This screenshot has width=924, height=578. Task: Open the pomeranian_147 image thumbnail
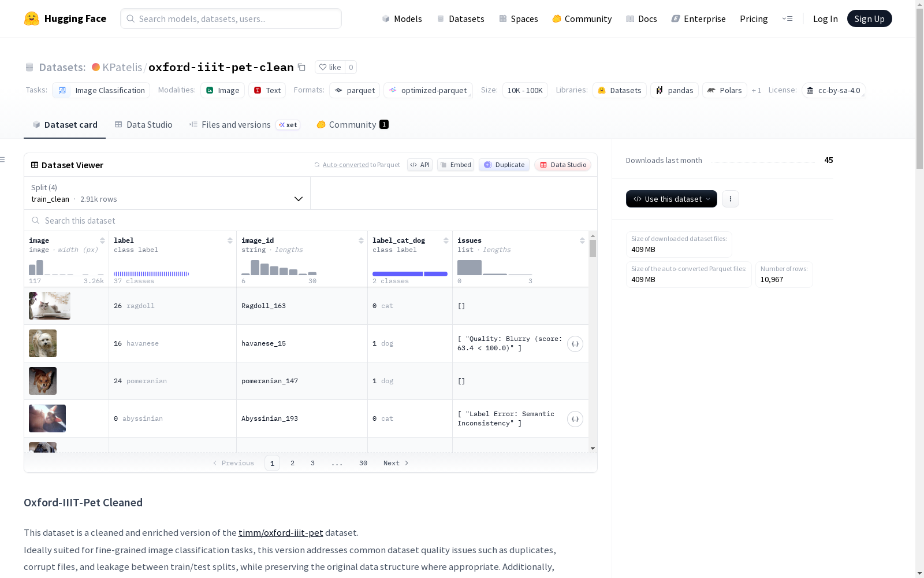43,381
